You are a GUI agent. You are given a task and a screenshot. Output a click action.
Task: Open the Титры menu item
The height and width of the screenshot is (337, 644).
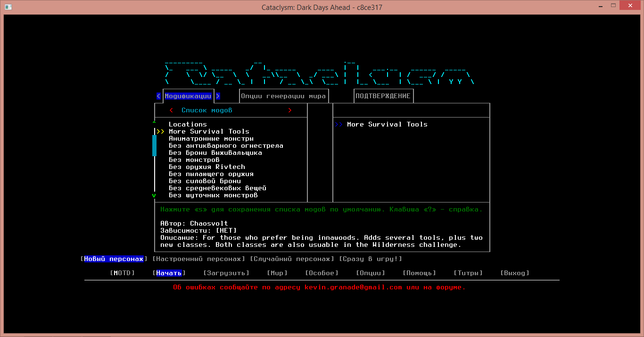[468, 273]
